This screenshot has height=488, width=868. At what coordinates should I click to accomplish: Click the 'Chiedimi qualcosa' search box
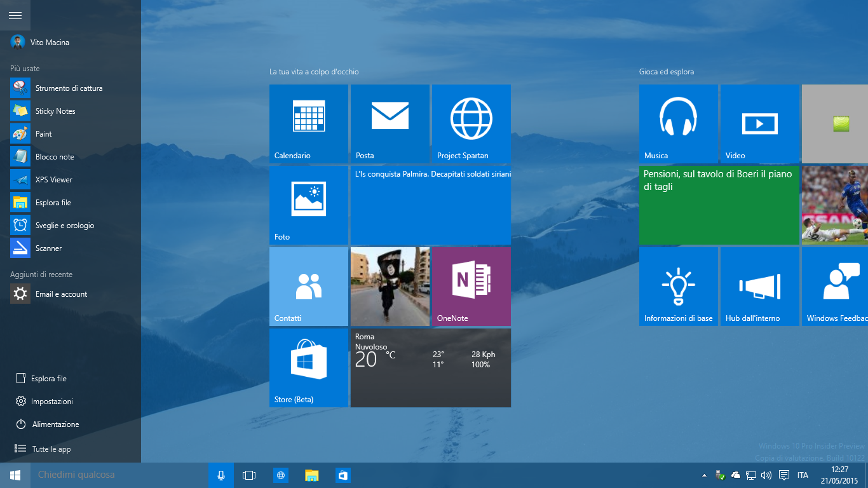point(119,475)
